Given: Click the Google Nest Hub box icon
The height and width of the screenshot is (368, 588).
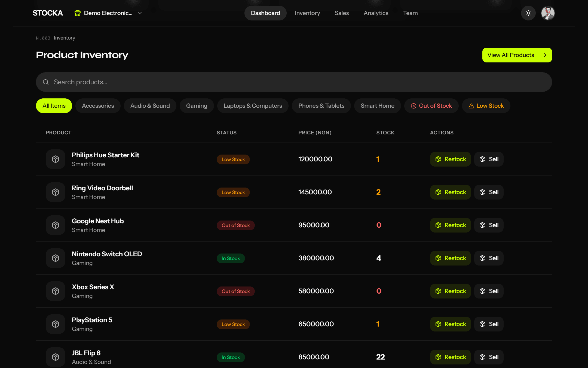Looking at the screenshot, I should 56,225.
